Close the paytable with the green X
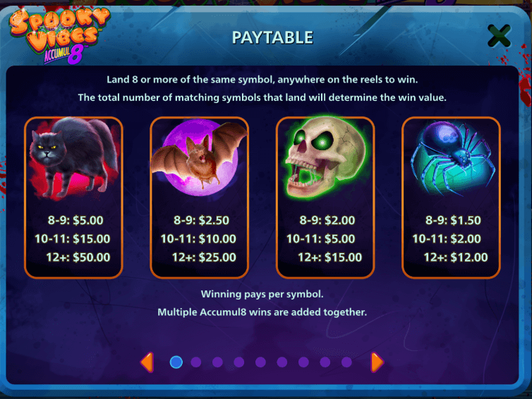Viewport: 532px width, 399px height. (499, 35)
